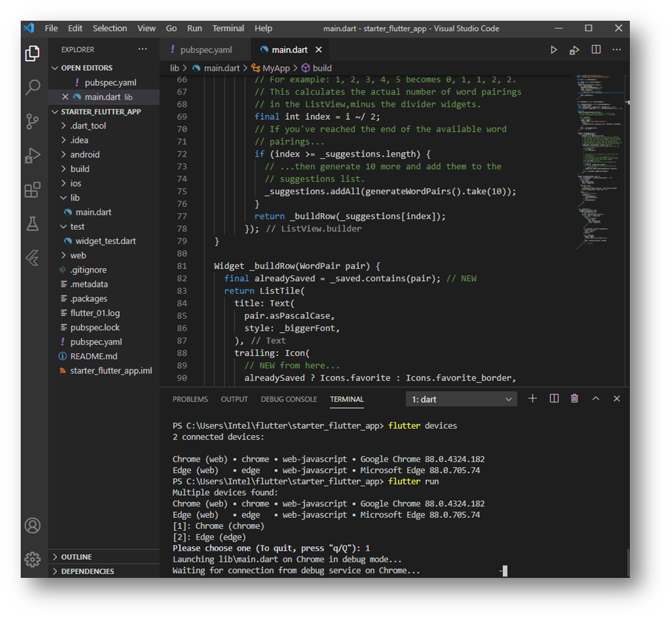Open the Testing flask icon view
Viewport: 672px width, 620px height.
[32, 224]
